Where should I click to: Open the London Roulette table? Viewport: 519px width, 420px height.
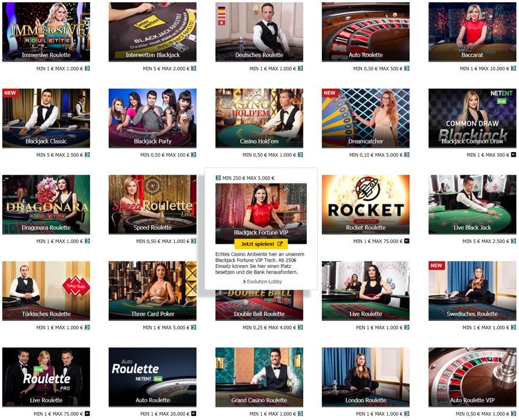(x=366, y=377)
